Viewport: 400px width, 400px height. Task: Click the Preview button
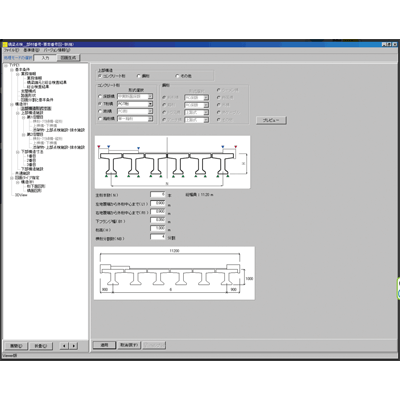pyautogui.click(x=271, y=120)
